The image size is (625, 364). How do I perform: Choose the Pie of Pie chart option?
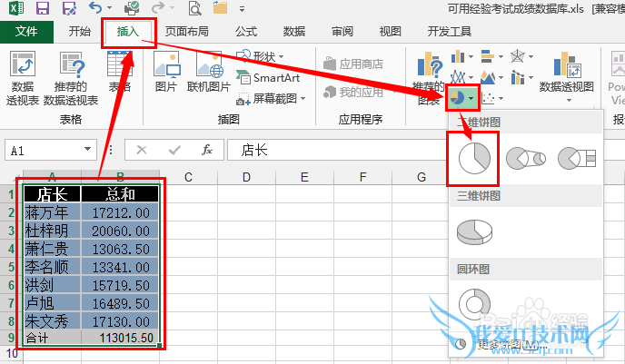pos(525,159)
